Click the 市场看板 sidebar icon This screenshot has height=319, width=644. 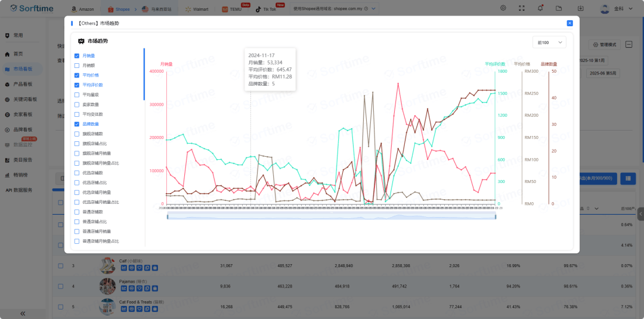click(x=8, y=69)
